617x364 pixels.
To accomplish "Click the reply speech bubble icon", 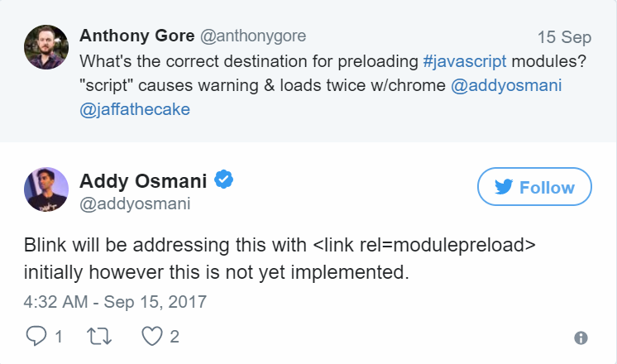I will coord(38,336).
